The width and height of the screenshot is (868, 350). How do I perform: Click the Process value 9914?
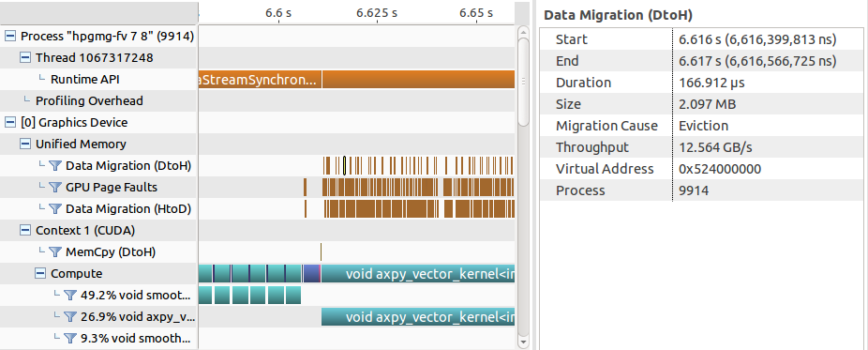[694, 190]
